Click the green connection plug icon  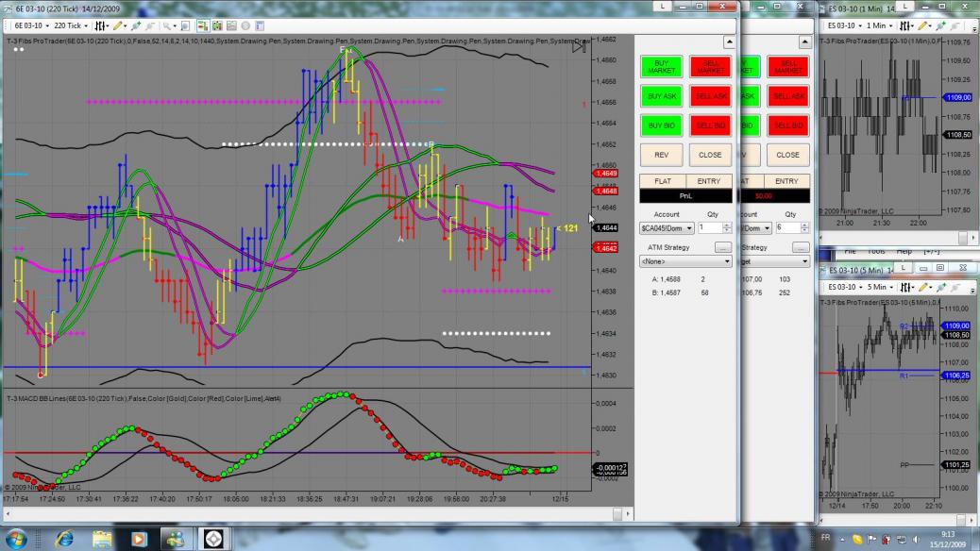click(x=136, y=25)
